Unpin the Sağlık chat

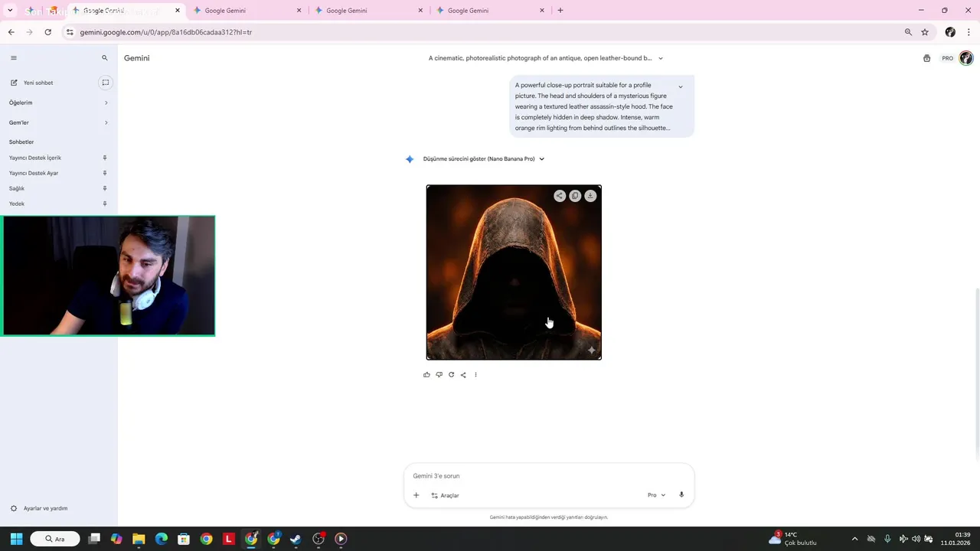pyautogui.click(x=105, y=188)
